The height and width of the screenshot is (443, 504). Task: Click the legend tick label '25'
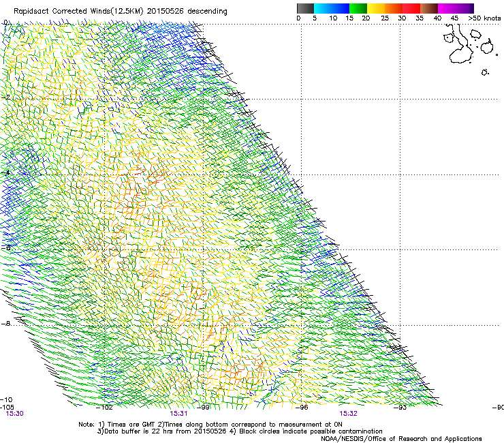[x=384, y=18]
